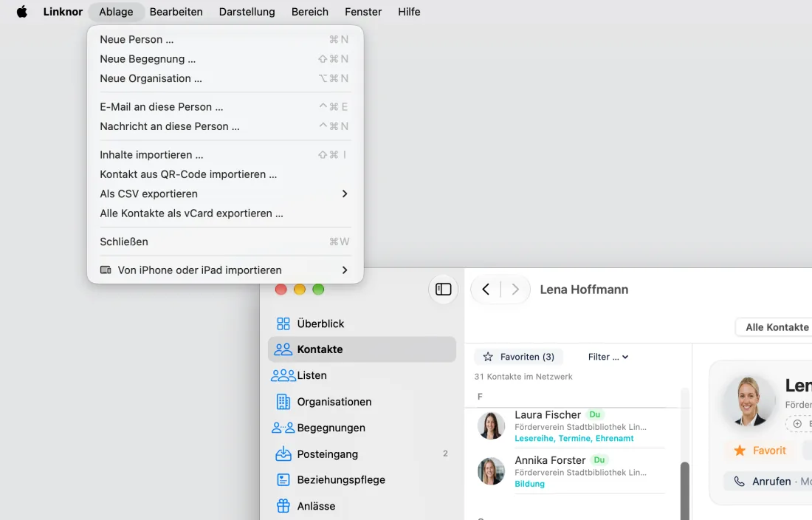Image resolution: width=812 pixels, height=520 pixels.
Task: Open the Filter dropdown
Action: click(x=608, y=357)
